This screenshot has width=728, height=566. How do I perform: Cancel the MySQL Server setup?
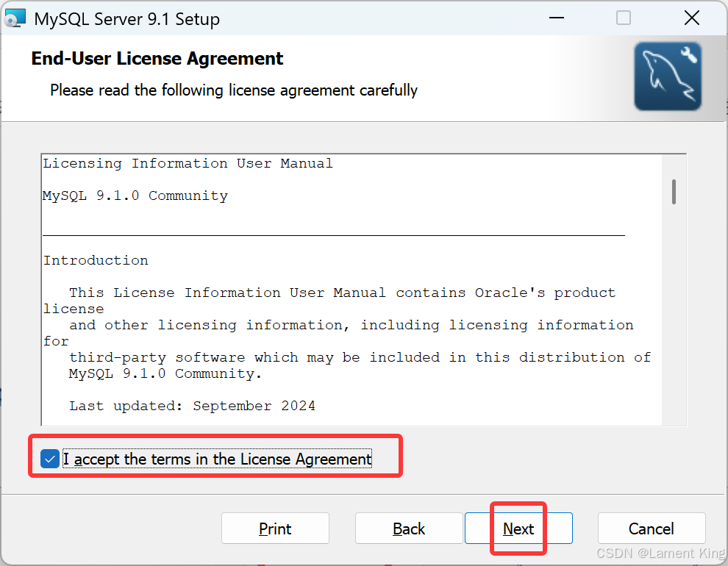[x=651, y=529]
